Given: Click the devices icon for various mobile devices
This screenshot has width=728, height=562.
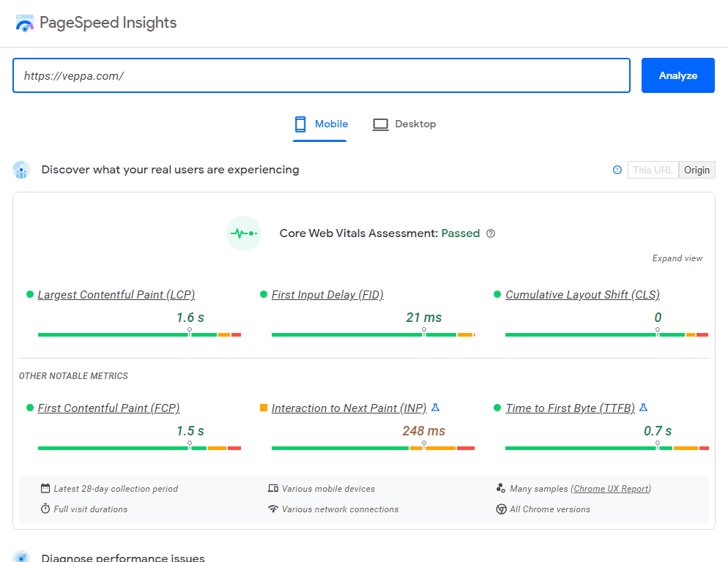Looking at the screenshot, I should (273, 488).
